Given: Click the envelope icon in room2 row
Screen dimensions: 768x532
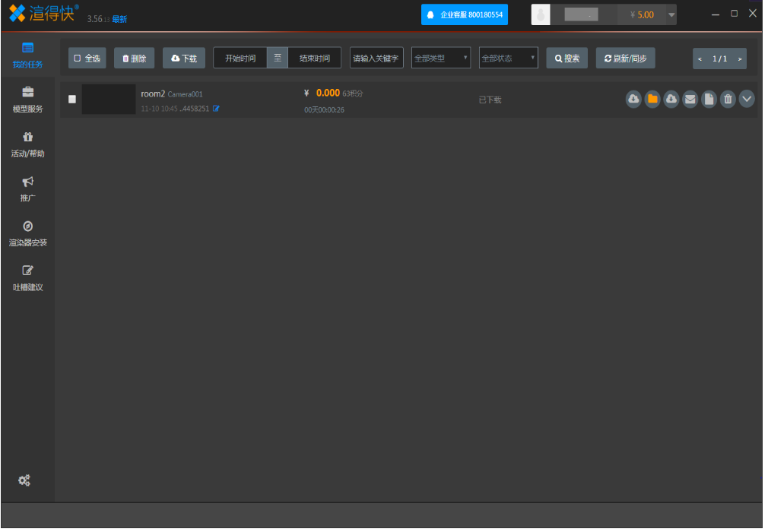Looking at the screenshot, I should 690,99.
